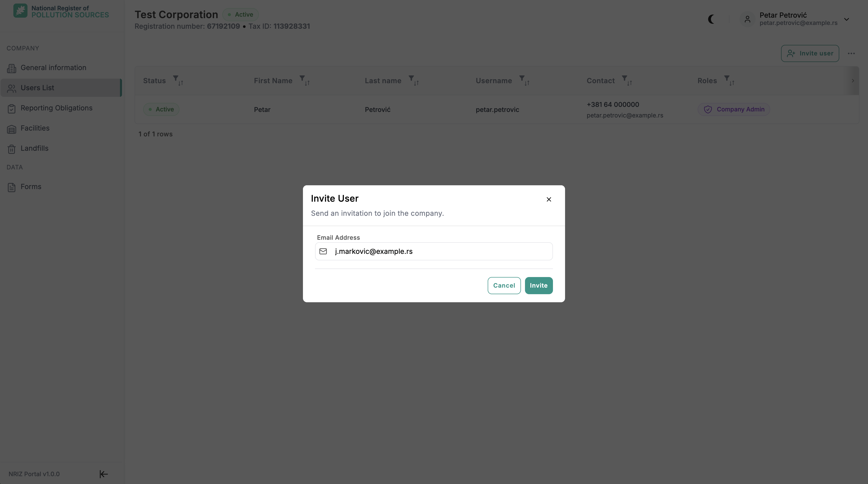The width and height of the screenshot is (868, 484).
Task: Sort the Username column
Action: (x=527, y=83)
